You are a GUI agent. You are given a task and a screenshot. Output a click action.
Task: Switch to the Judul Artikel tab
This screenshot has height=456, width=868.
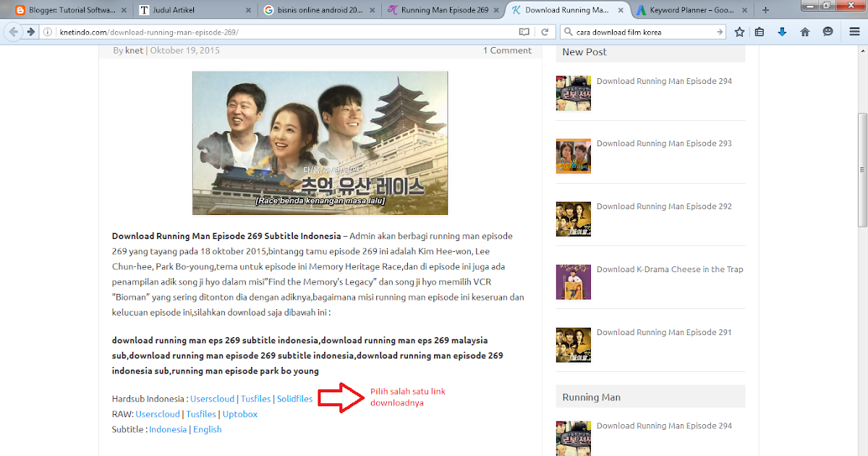click(195, 10)
